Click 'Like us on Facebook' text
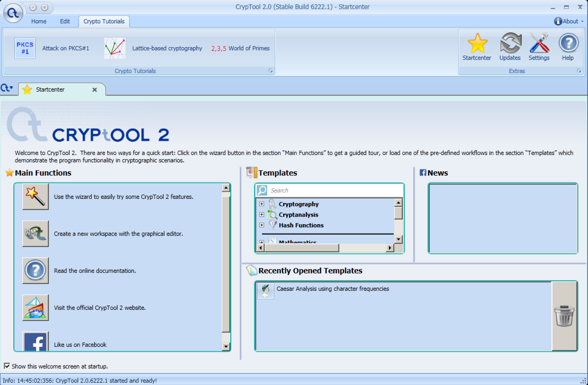588x385 pixels. (80, 344)
